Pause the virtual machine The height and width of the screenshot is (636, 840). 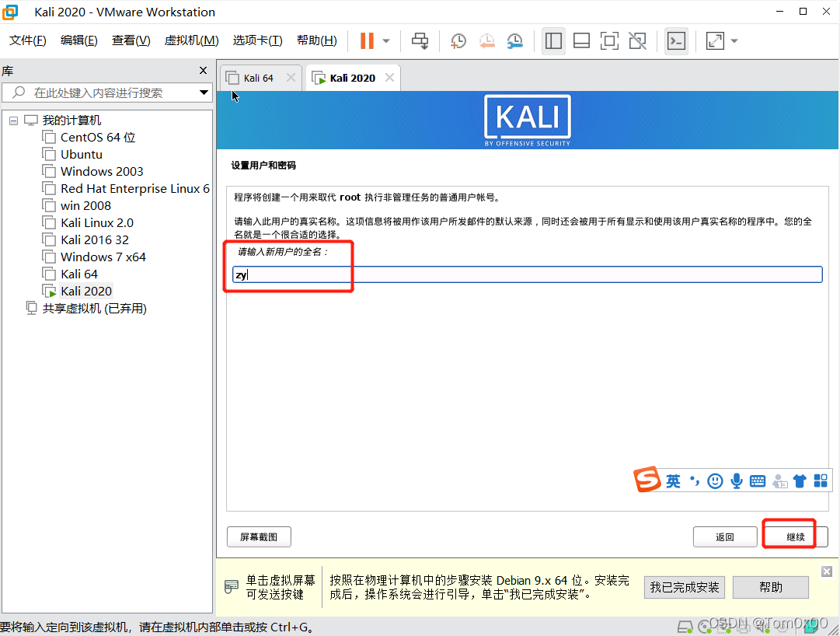point(367,40)
